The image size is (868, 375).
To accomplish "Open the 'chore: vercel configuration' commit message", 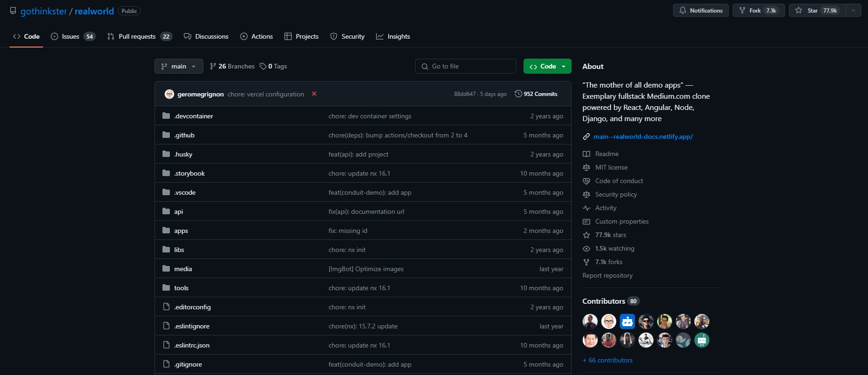I will point(266,94).
